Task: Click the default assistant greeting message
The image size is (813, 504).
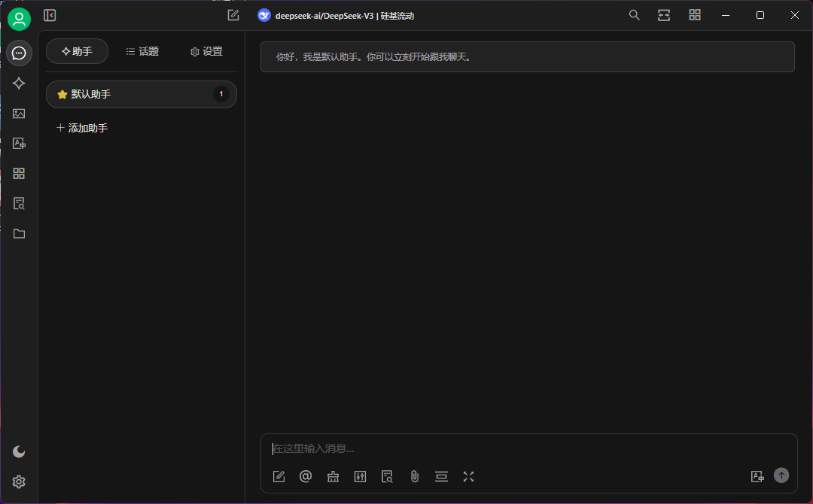Action: tap(527, 57)
